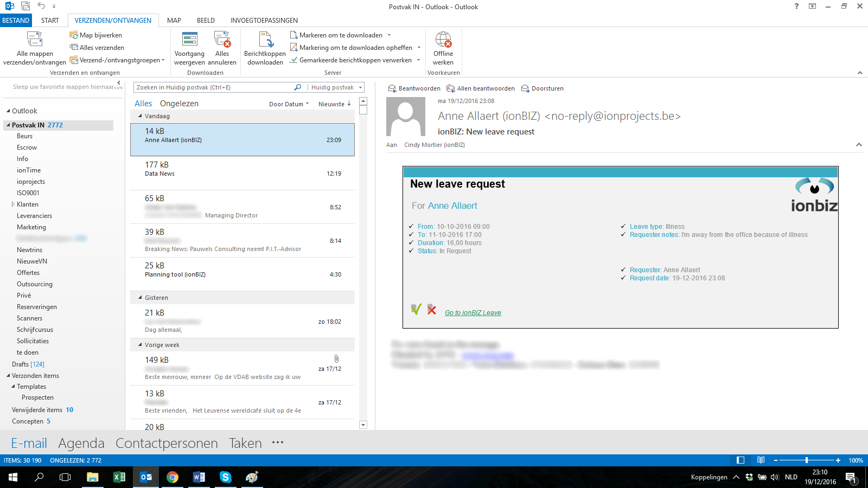868x488 pixels.
Task: Click zoom in plus button
Action: 838,460
